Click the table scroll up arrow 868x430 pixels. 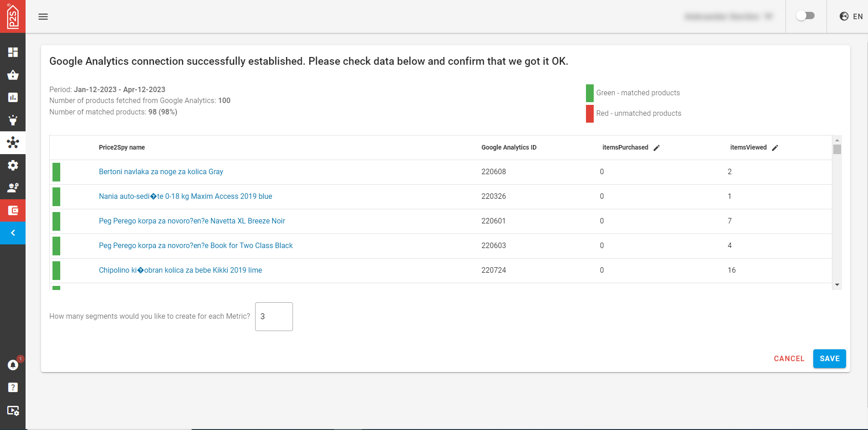(x=837, y=140)
